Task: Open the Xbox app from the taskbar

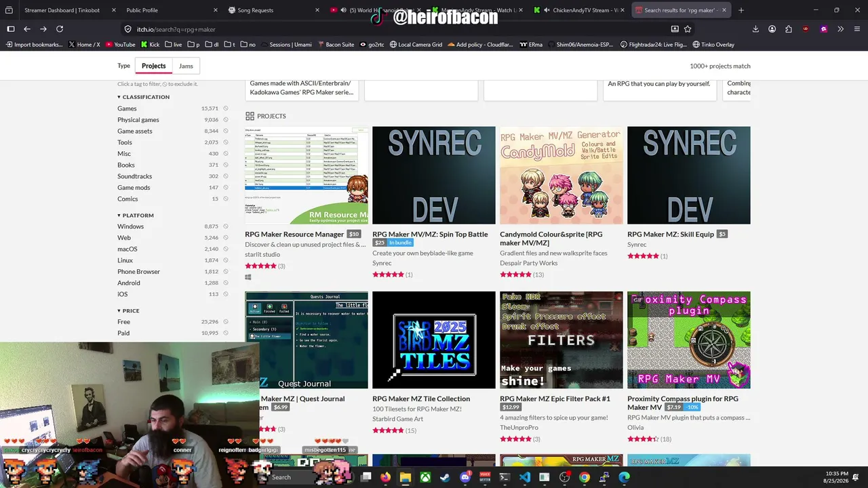Action: pyautogui.click(x=425, y=477)
